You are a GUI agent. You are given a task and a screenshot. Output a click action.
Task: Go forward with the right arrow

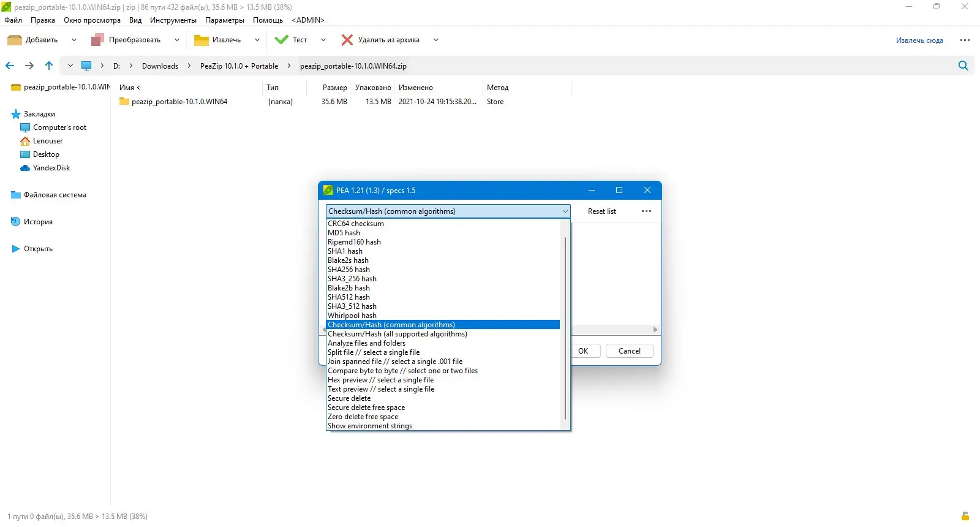click(x=29, y=66)
